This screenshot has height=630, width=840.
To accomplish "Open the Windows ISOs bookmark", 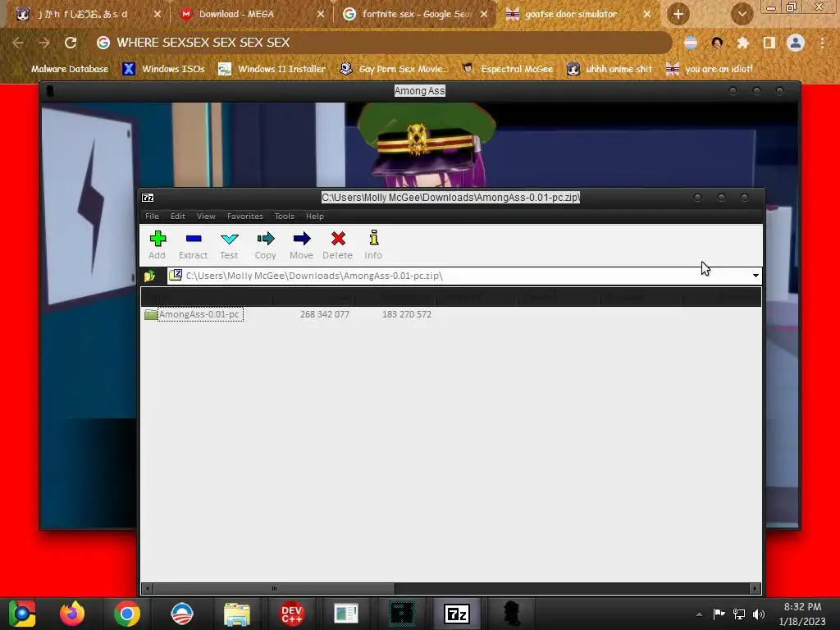I will tap(163, 69).
